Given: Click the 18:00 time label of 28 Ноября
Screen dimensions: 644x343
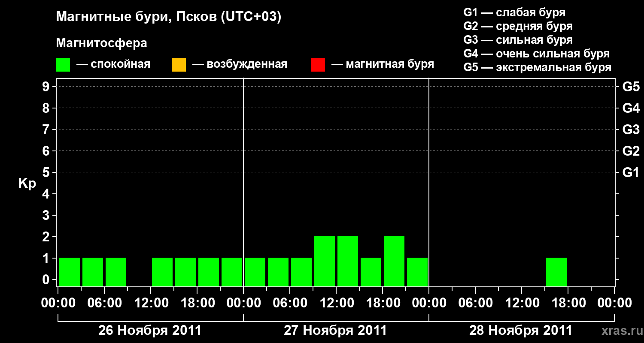Looking at the screenshot, I should coord(568,303).
